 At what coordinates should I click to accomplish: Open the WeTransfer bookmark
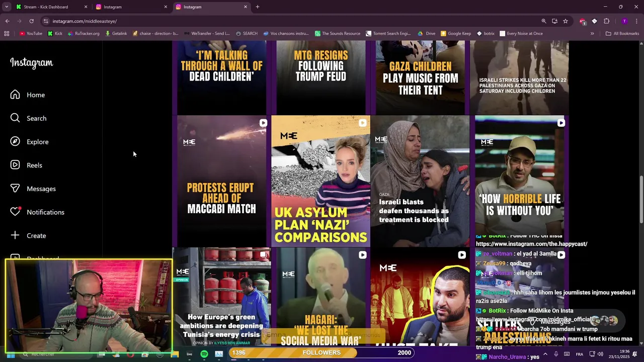[207, 34]
